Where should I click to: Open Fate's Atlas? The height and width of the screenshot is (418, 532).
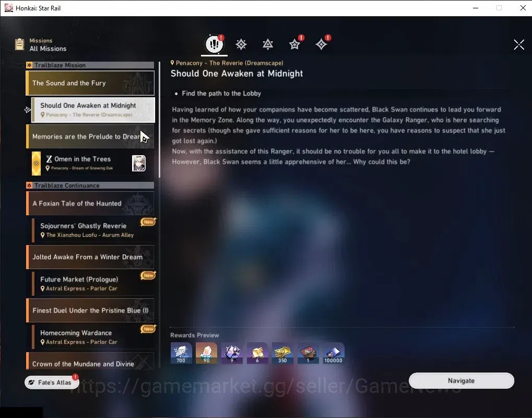[52, 382]
